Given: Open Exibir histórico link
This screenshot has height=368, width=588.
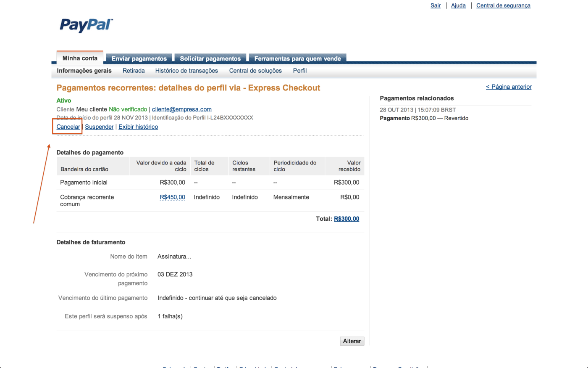Looking at the screenshot, I should pyautogui.click(x=138, y=127).
